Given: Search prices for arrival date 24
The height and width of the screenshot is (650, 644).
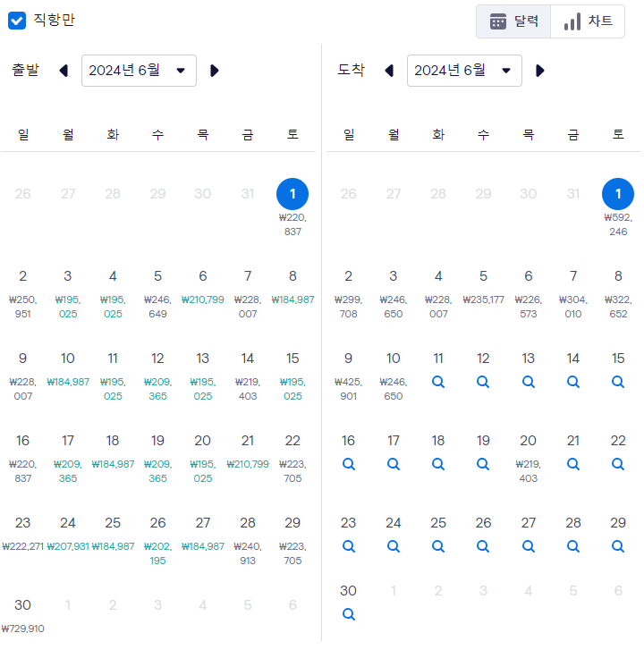Looking at the screenshot, I should coord(394,546).
